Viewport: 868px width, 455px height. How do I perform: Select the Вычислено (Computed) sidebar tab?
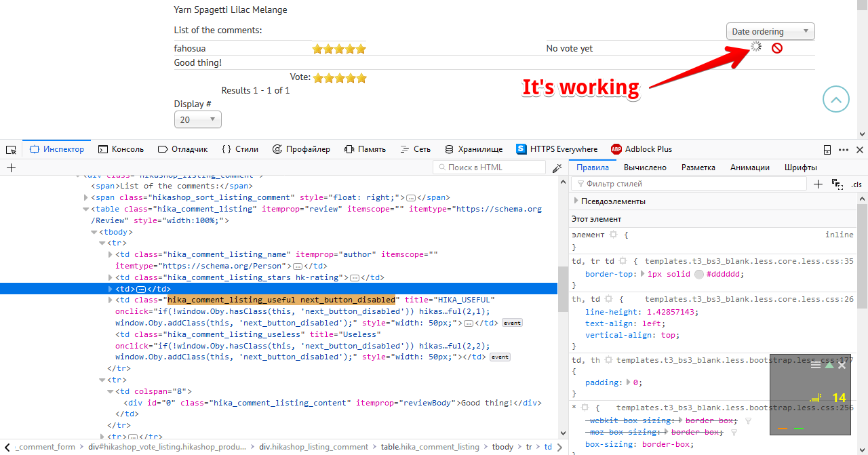pyautogui.click(x=645, y=167)
